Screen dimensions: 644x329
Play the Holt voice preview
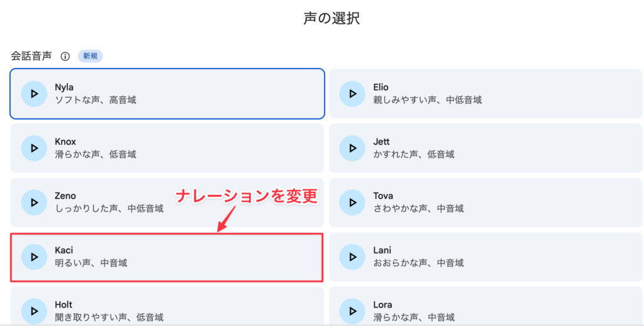tap(34, 311)
